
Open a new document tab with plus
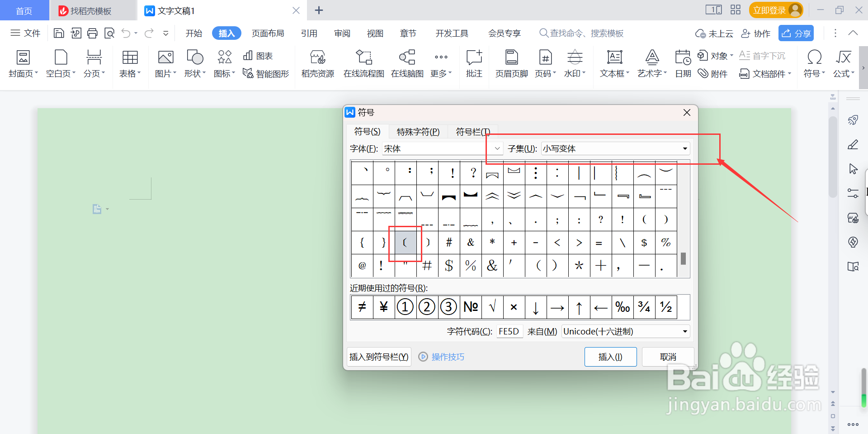(x=319, y=10)
